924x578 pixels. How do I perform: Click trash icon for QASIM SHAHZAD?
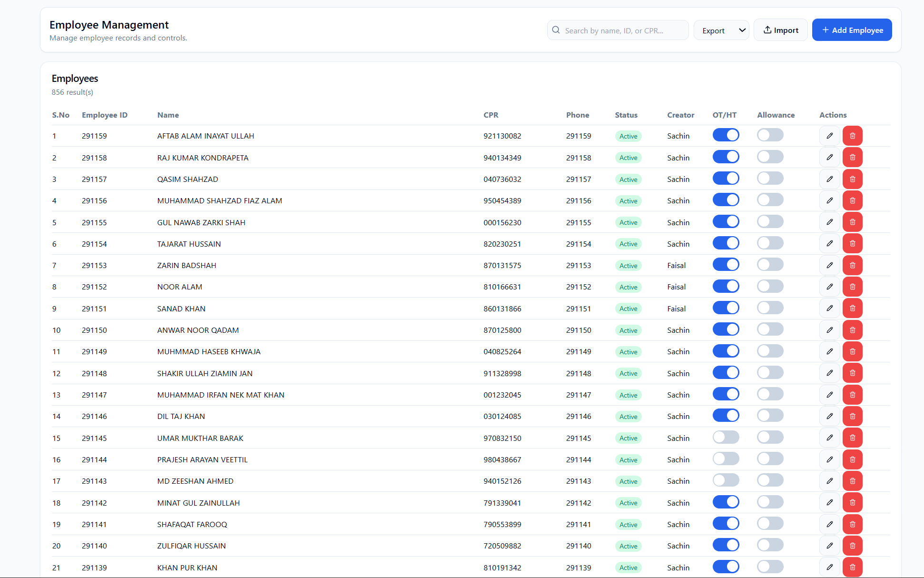point(852,179)
